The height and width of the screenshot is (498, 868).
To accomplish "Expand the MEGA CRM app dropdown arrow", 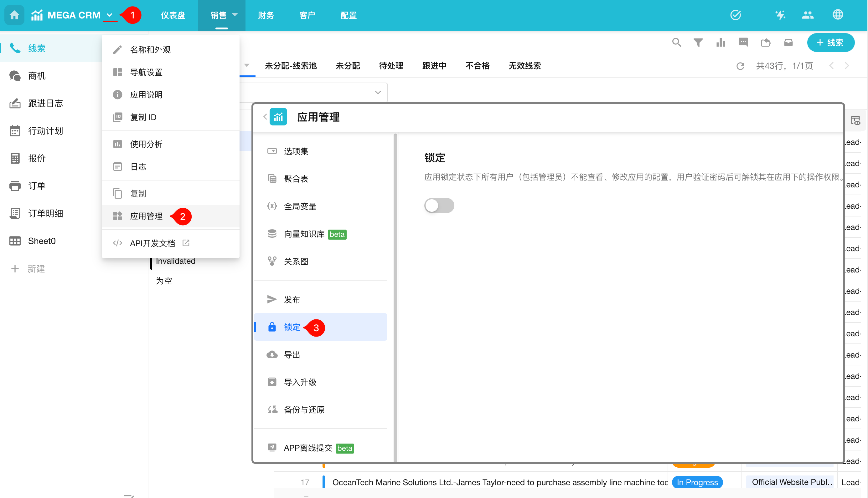I will click(x=110, y=15).
